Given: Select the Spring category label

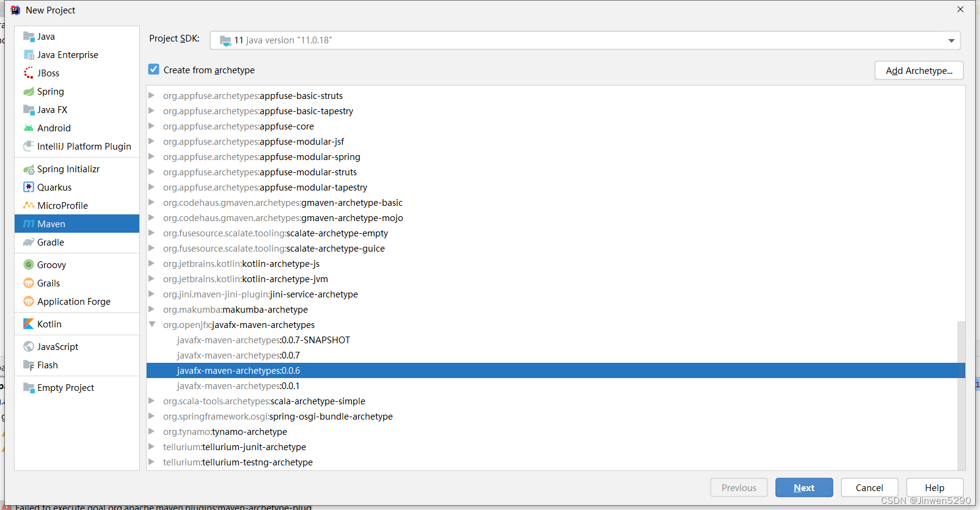Looking at the screenshot, I should pos(51,92).
